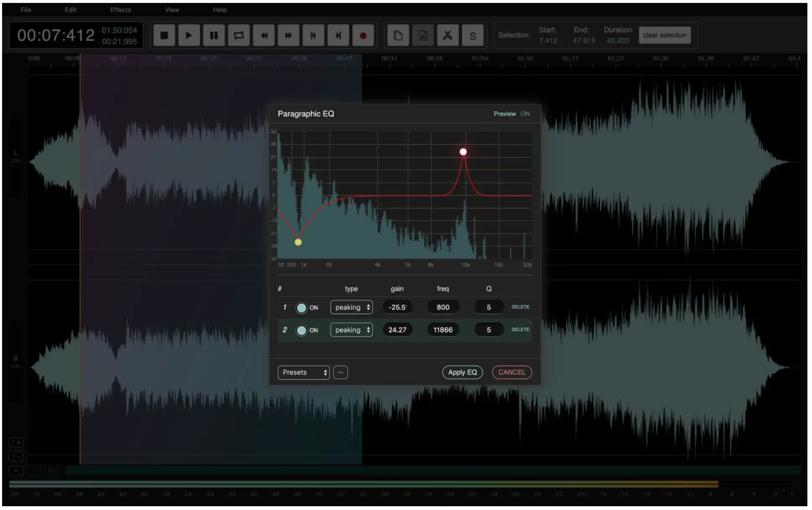This screenshot has height=510, width=812.
Task: Select the yellow EQ node at 800 Hz
Action: pyautogui.click(x=298, y=242)
